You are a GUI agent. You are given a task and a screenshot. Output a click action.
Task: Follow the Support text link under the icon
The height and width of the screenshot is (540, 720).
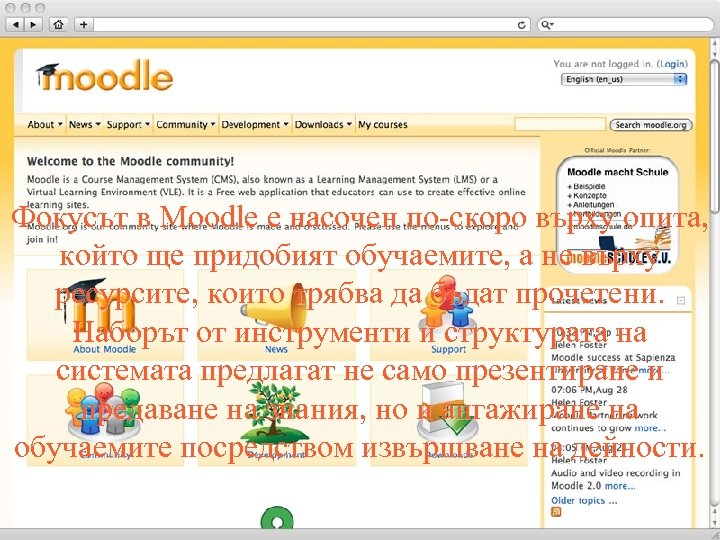tap(448, 349)
